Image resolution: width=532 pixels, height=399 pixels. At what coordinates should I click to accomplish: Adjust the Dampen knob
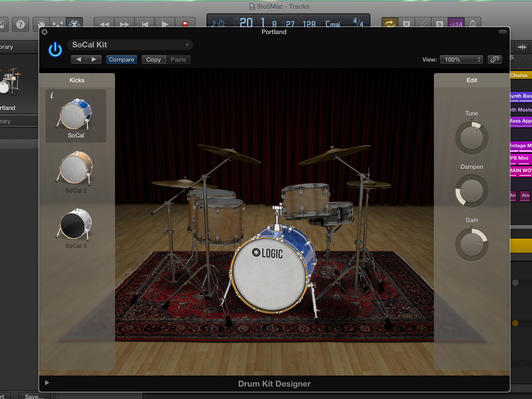pos(471,191)
